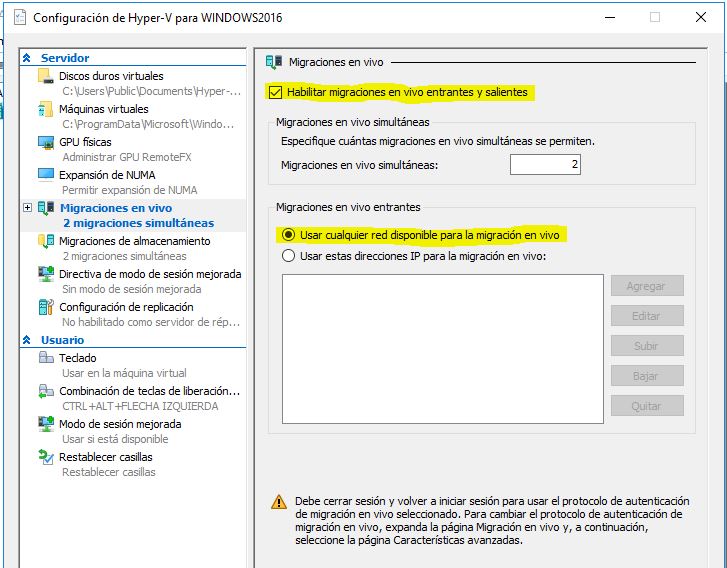
Task: Collapse the Usuario section chevron
Action: coord(27,340)
